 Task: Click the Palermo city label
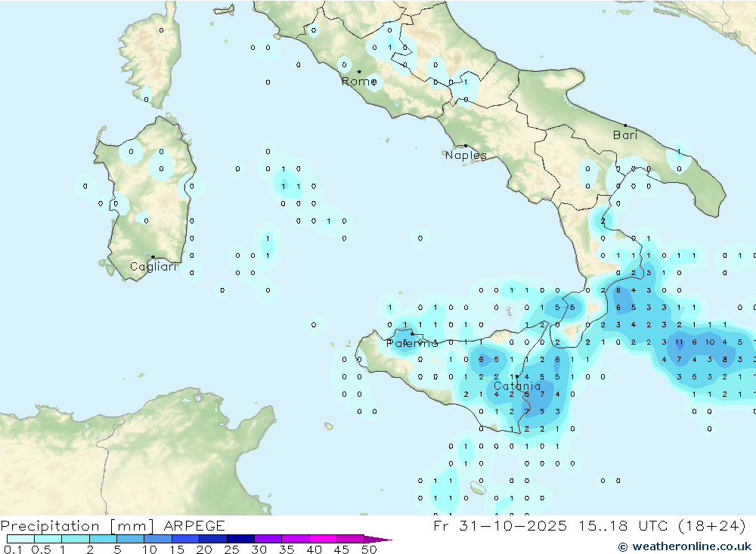pyautogui.click(x=412, y=343)
